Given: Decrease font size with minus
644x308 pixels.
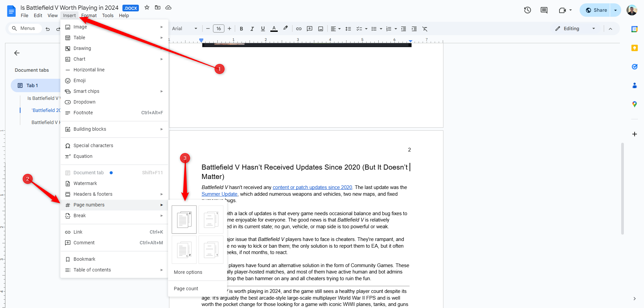Looking at the screenshot, I should tap(208, 28).
